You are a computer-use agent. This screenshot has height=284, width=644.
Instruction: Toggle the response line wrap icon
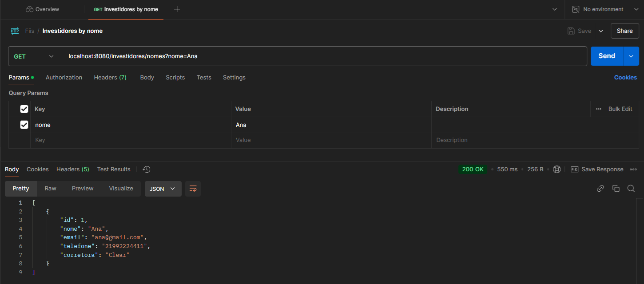[193, 189]
